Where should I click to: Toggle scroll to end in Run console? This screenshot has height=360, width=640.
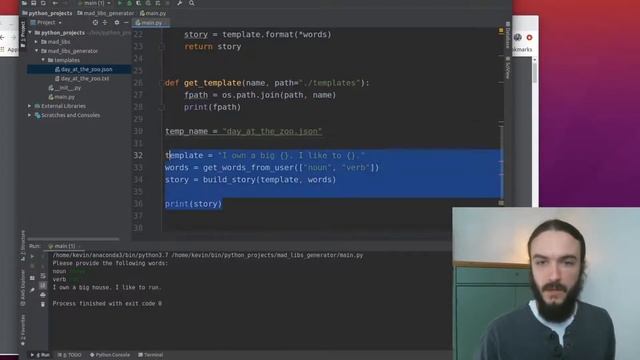(43, 285)
